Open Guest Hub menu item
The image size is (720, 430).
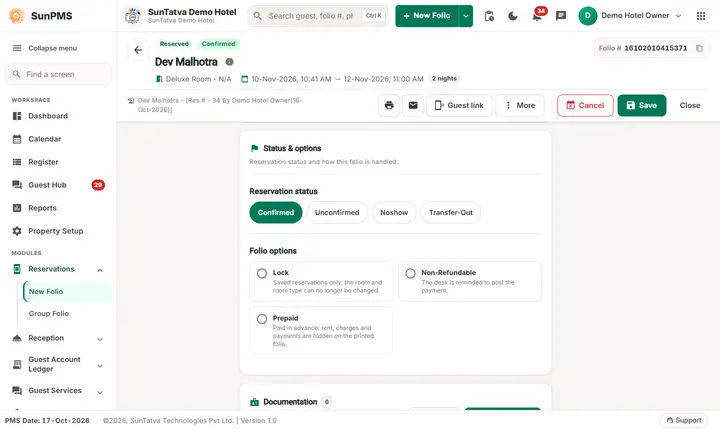coord(58,185)
